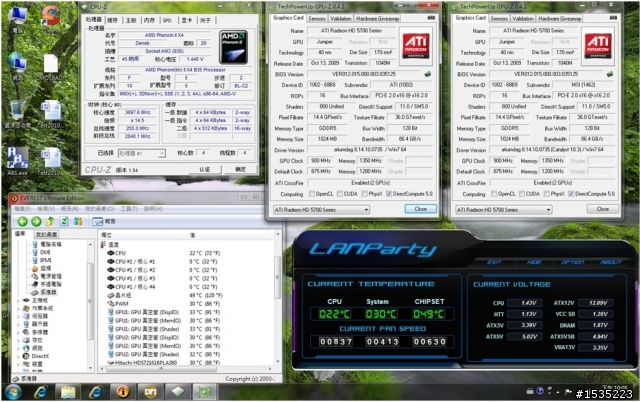Open Recycle Bin desktop icon

(x=17, y=113)
